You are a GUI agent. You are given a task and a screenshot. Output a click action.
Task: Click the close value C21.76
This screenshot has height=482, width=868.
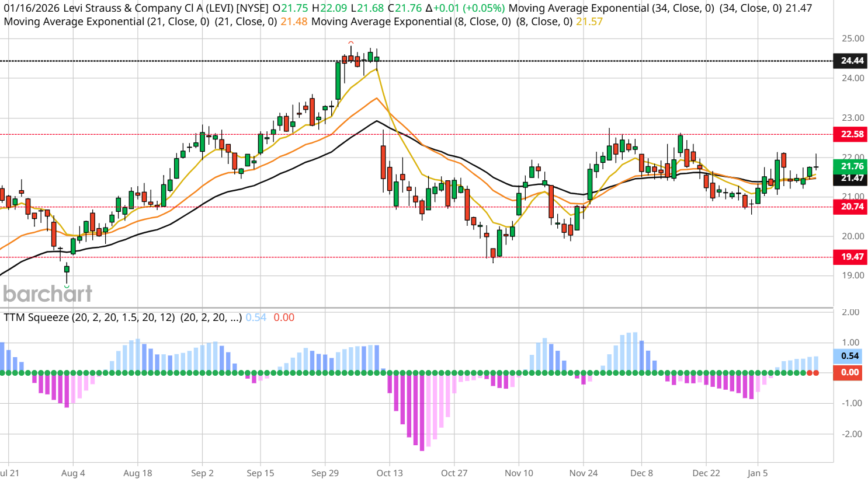click(x=405, y=8)
